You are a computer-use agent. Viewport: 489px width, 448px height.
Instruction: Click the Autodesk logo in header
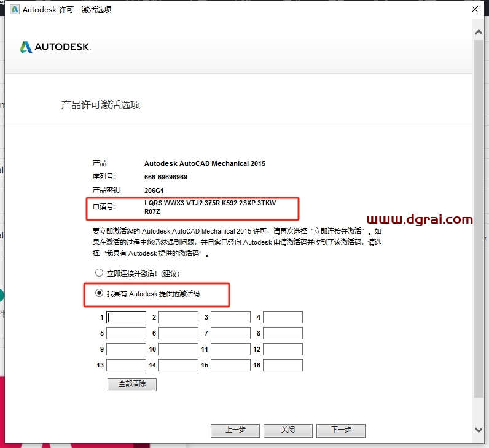[x=55, y=47]
